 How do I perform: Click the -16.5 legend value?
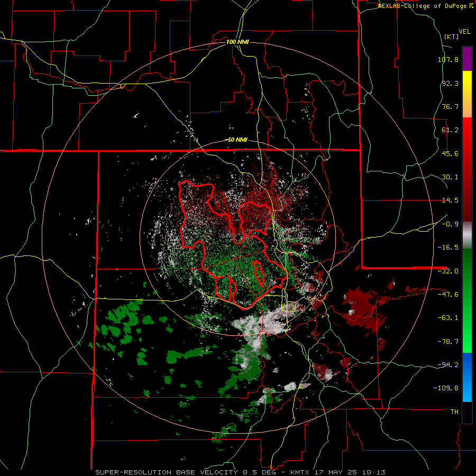coord(448,248)
